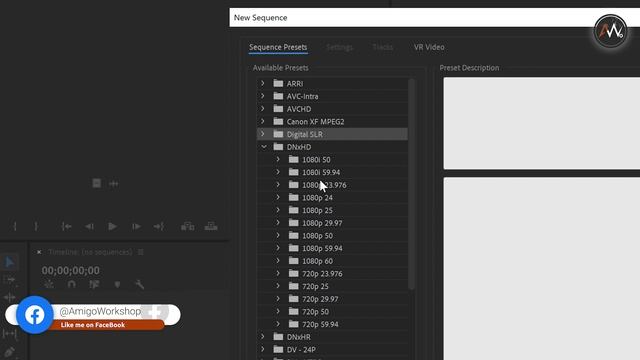Expand the 1080p 25 subfolder
This screenshot has height=360, width=640.
point(278,210)
